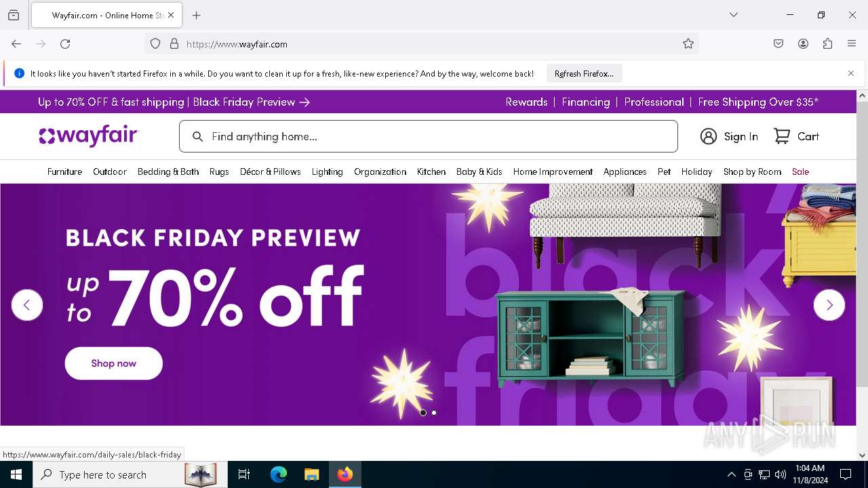
Task: Open the Pet category
Action: (x=665, y=171)
